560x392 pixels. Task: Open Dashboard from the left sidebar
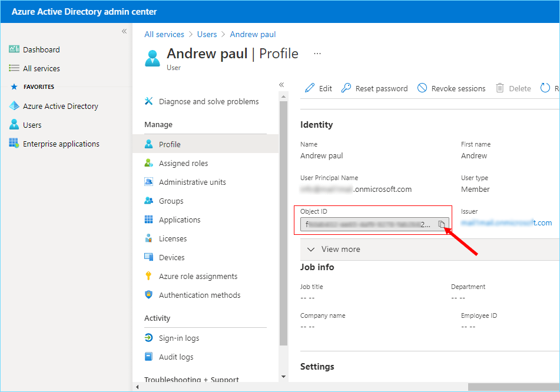tap(41, 49)
